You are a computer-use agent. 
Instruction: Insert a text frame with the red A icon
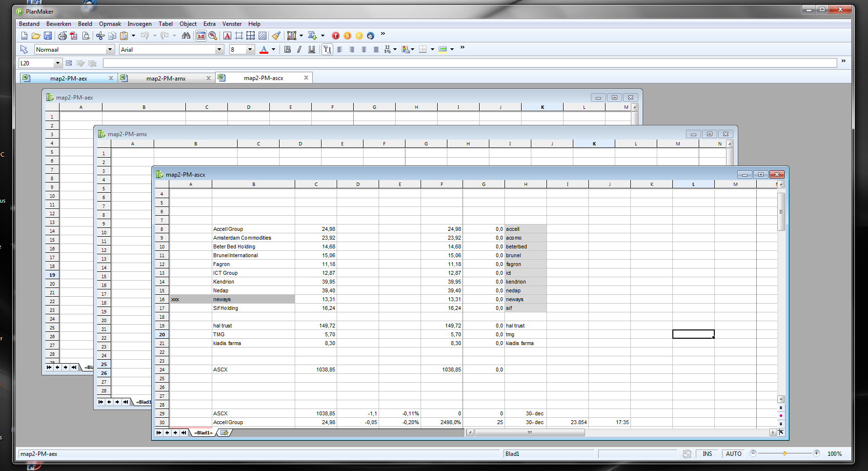(x=227, y=36)
